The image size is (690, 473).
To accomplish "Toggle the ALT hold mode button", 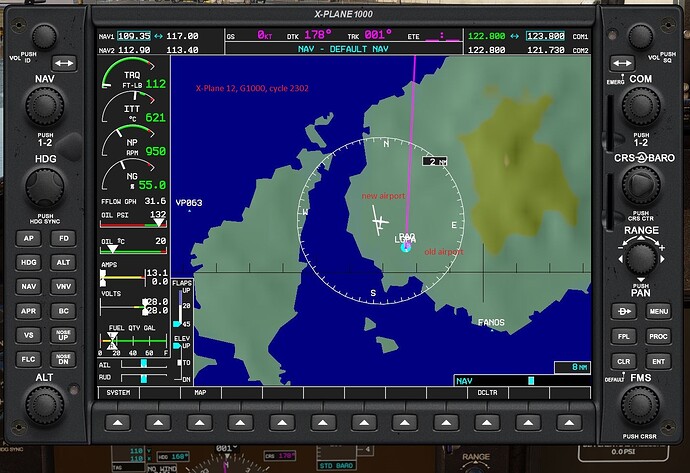I will click(x=63, y=262).
